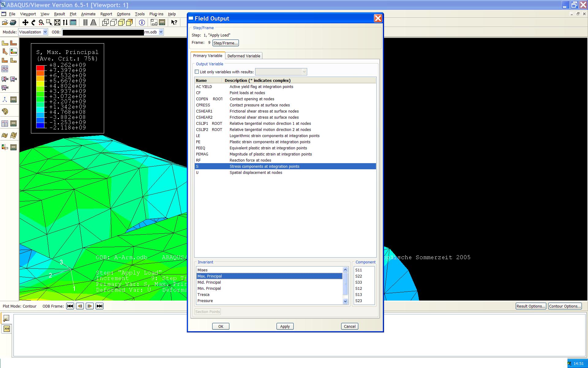The height and width of the screenshot is (368, 588).
Task: Turn perspective on with tapered ladder icon
Action: pos(93,22)
